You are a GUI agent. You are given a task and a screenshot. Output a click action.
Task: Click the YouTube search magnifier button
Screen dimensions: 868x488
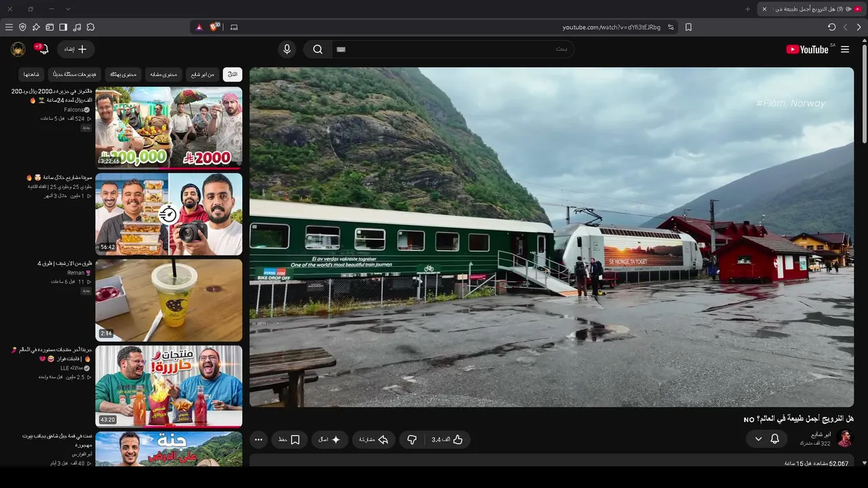pos(317,49)
